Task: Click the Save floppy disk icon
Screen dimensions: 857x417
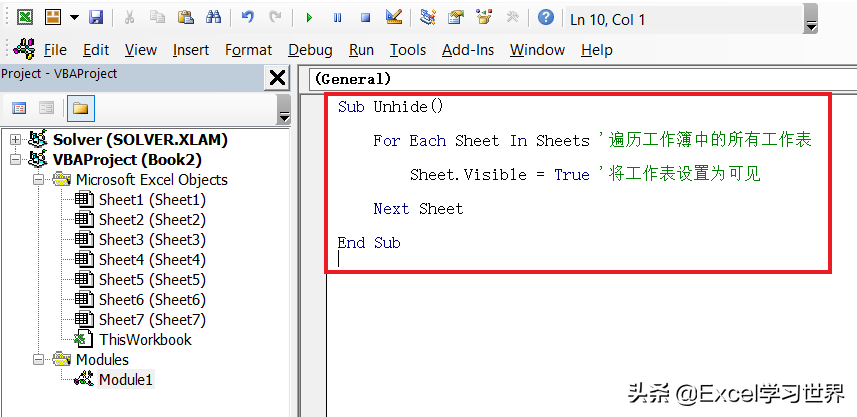Action: 96,17
